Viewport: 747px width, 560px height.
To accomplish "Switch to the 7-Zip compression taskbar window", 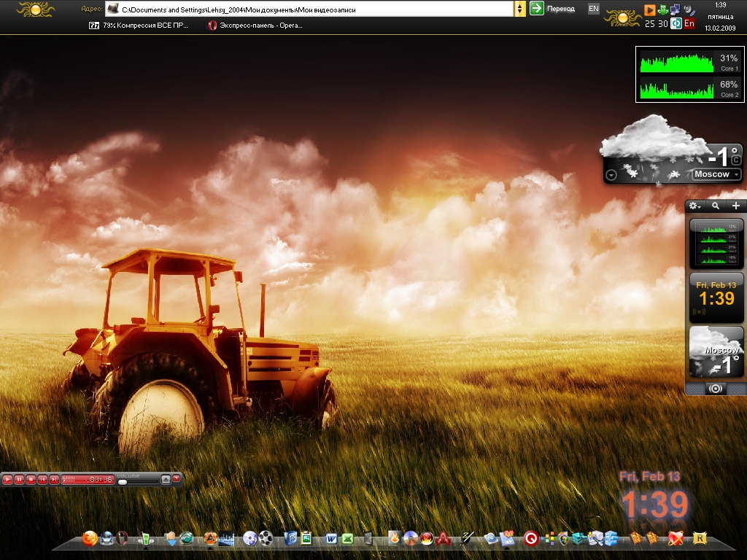I will point(139,25).
